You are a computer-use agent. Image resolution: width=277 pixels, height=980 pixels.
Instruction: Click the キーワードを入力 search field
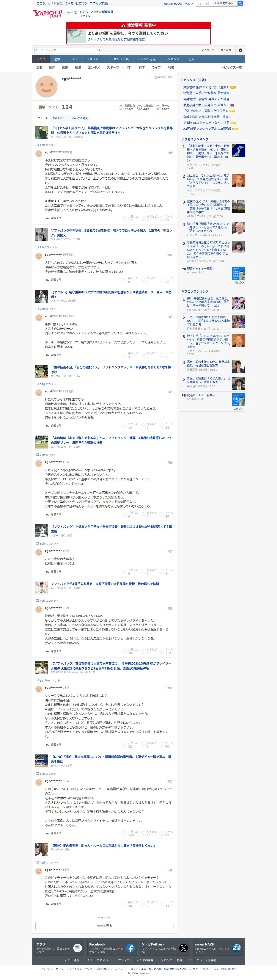pyautogui.click(x=65, y=50)
